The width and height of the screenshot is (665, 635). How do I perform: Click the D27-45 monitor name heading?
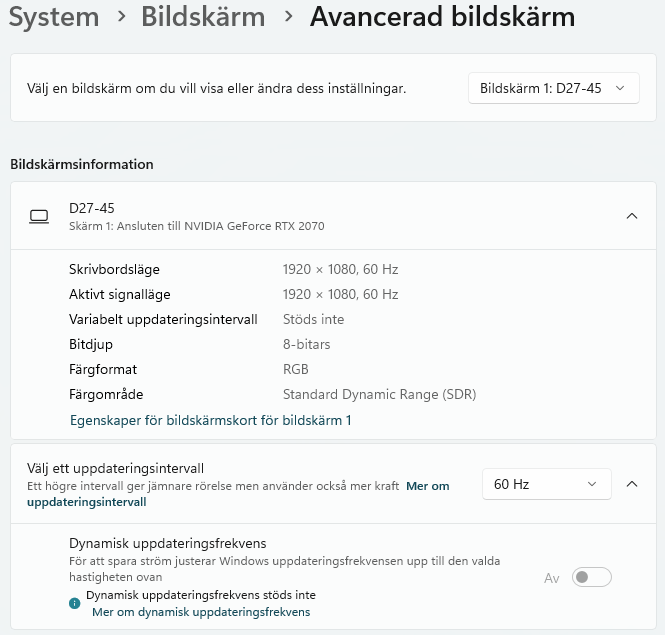coord(92,208)
